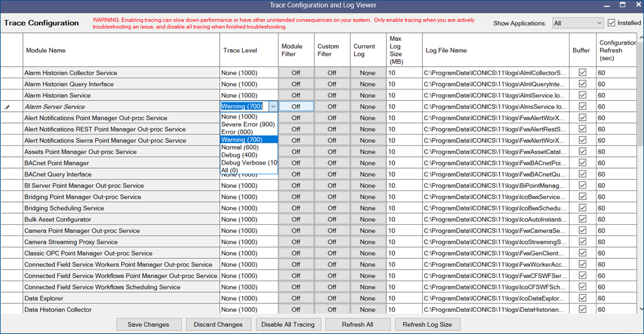This screenshot has width=644, height=334.
Task: Toggle Buffer checkbox for Bridging Scheduling Service
Action: 582,208
